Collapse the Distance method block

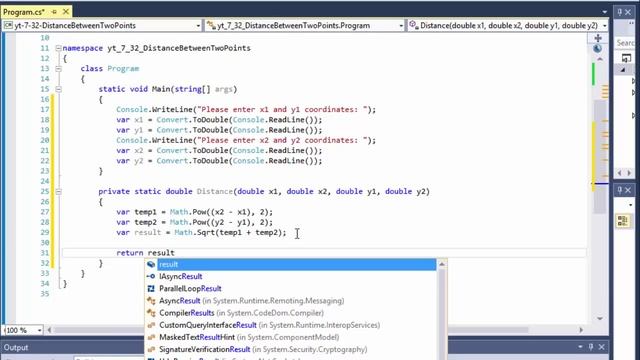[x=58, y=191]
